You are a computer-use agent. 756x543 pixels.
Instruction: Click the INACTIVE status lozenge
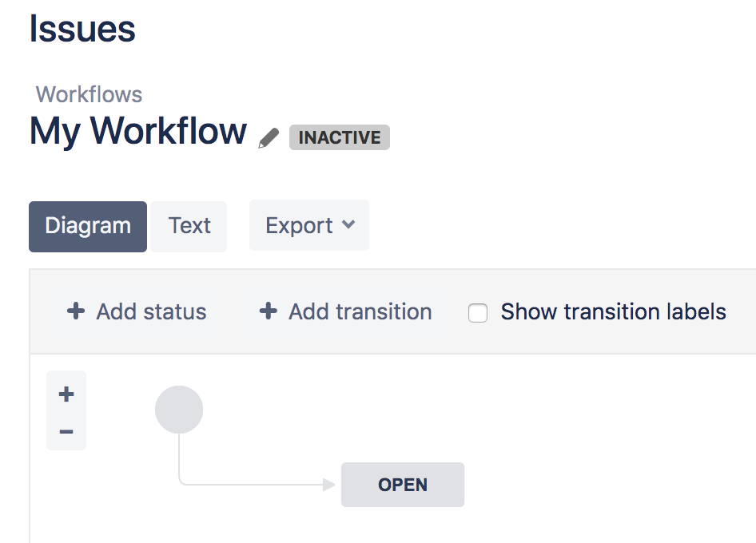click(x=339, y=137)
